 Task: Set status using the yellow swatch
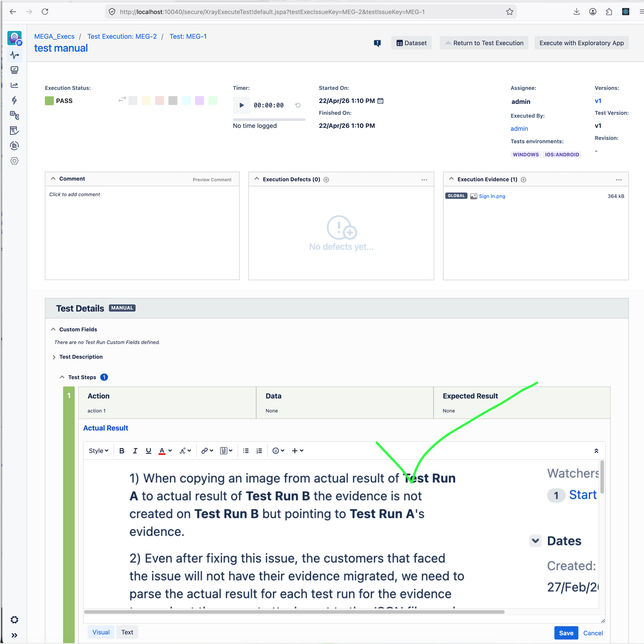(146, 101)
